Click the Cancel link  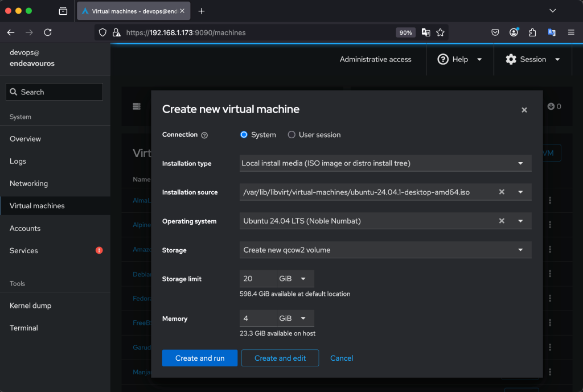342,358
